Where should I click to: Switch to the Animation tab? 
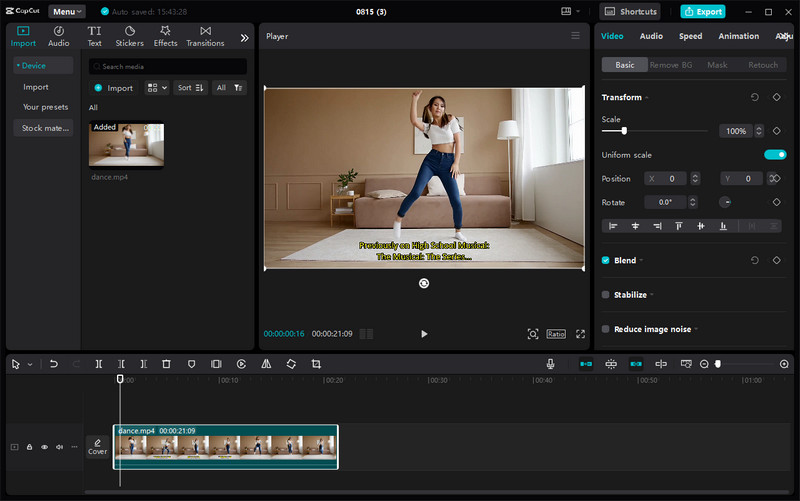pos(738,36)
